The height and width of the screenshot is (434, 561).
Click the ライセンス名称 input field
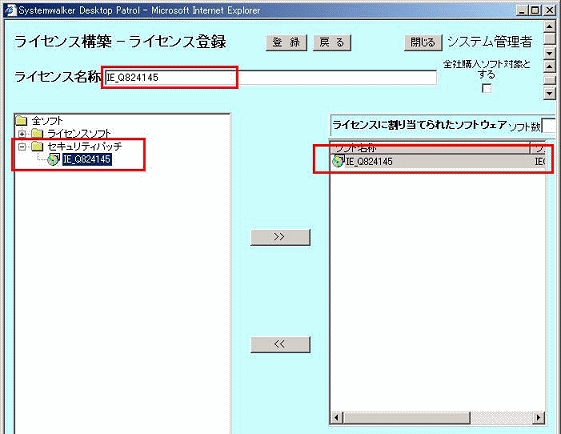click(x=271, y=78)
